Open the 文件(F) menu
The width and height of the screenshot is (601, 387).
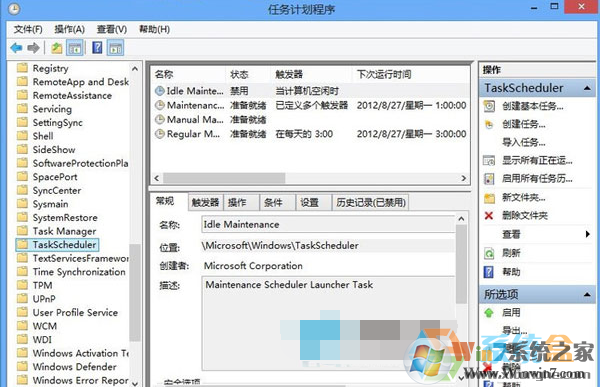28,29
